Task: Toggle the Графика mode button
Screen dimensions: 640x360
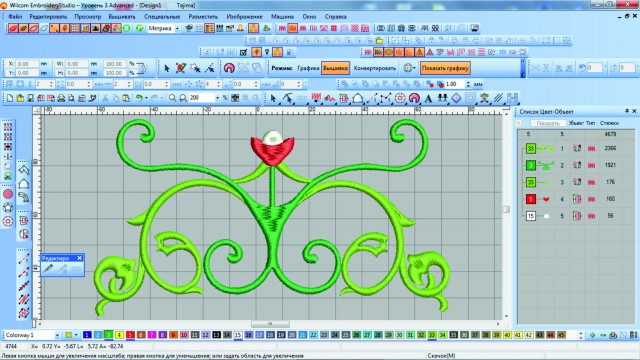Action: coord(308,68)
